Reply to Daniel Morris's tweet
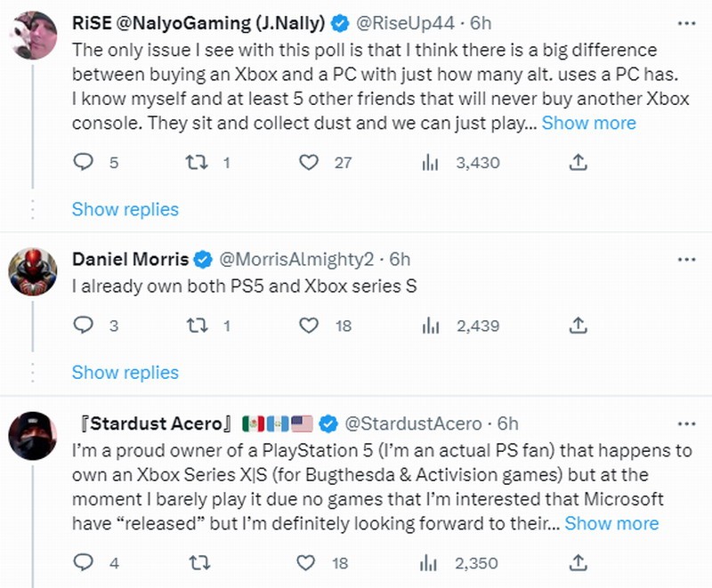The height and width of the screenshot is (588, 712). (84, 326)
